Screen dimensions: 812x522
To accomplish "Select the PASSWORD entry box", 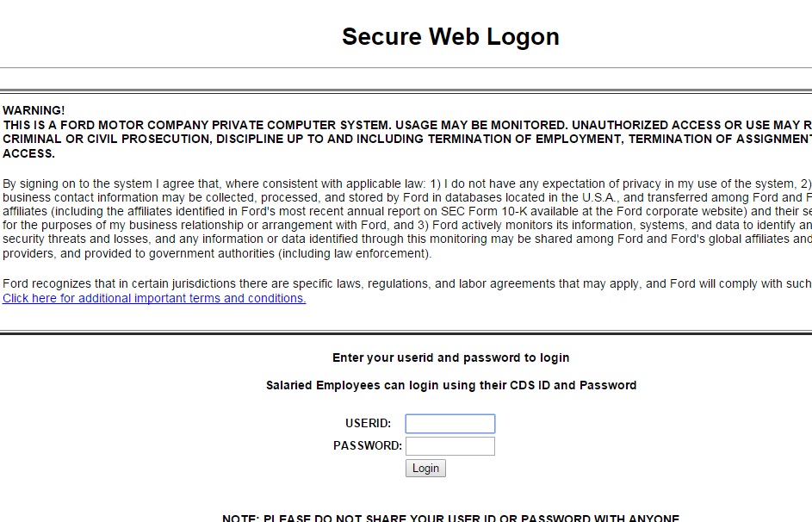I will [x=450, y=446].
